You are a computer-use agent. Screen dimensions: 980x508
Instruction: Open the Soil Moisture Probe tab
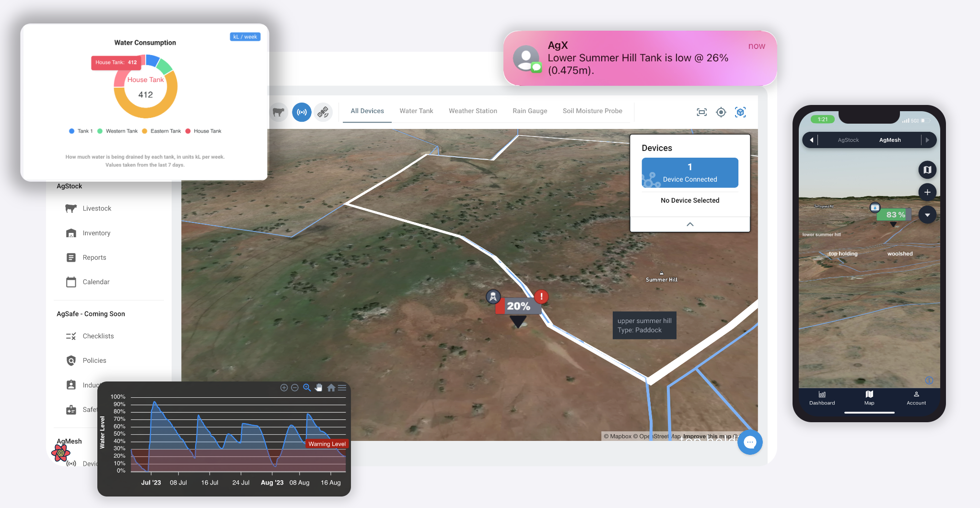pos(592,111)
